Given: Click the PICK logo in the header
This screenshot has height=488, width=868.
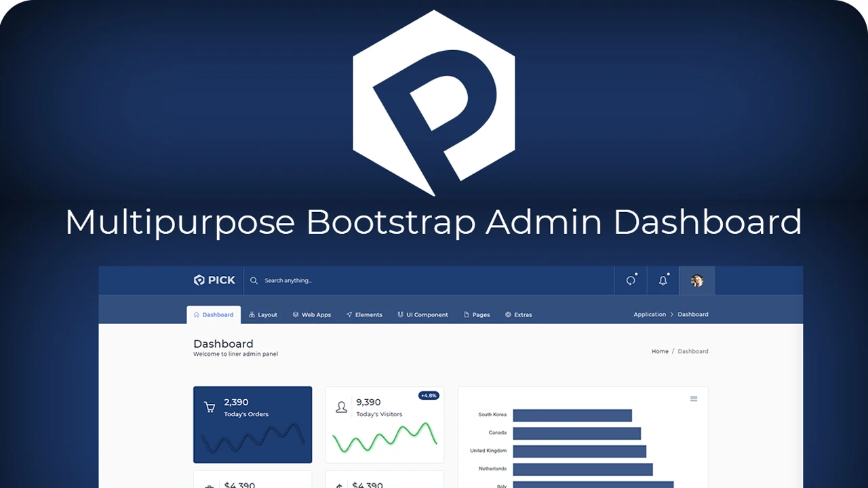Looking at the screenshot, I should coord(214,280).
